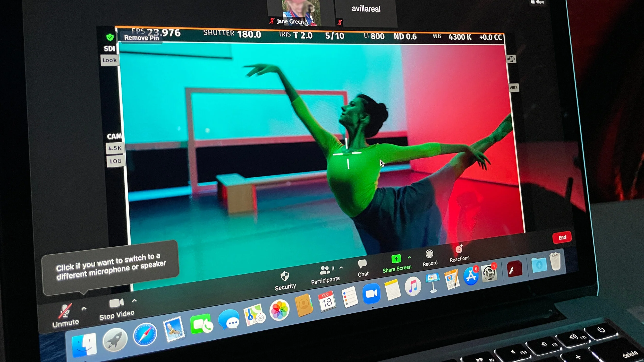644x362 pixels.
Task: Open the Chat bubble
Action: point(362,264)
